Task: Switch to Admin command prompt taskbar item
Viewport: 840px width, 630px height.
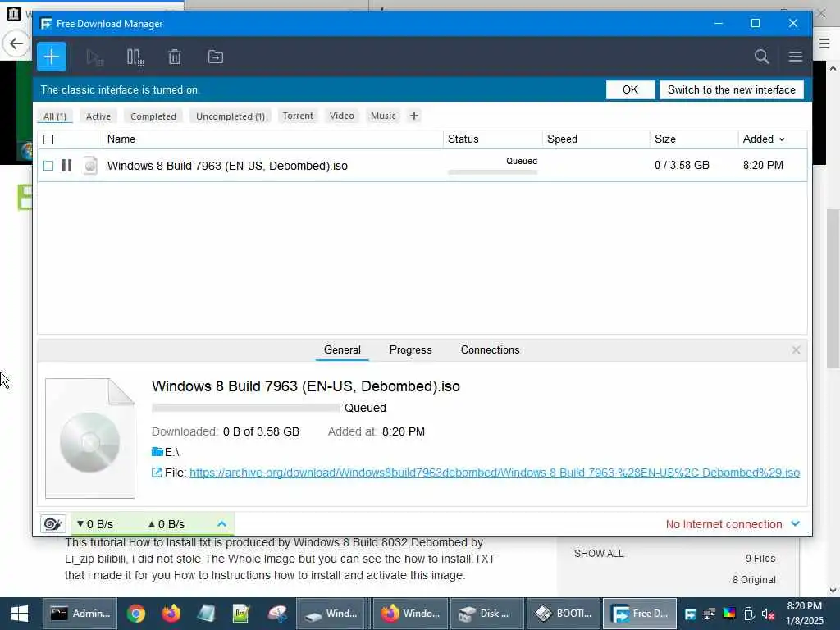Action: pos(80,614)
